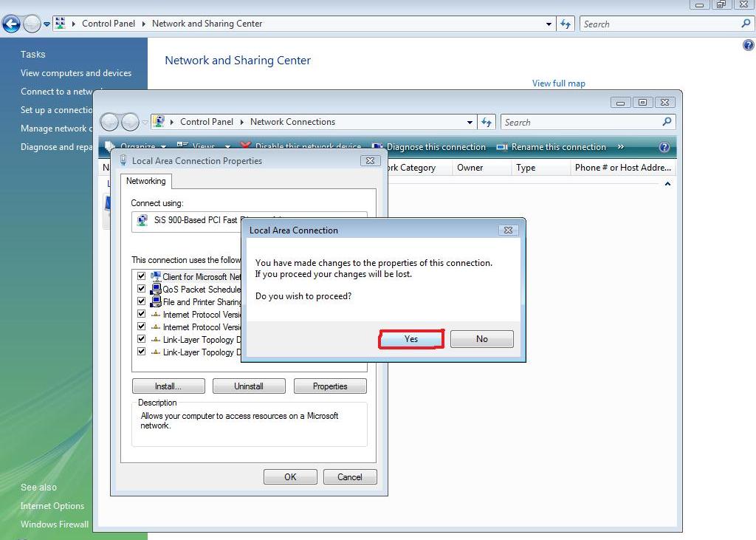Click the magnifier icon in the Network Connections search
Screen dimensions: 756x540
tap(667, 122)
